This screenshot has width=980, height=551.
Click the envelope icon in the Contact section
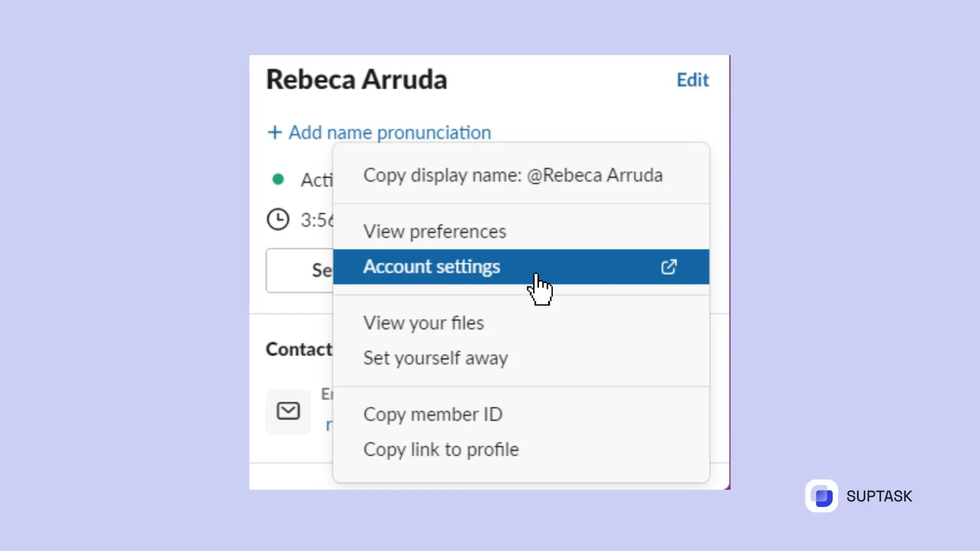click(x=288, y=411)
